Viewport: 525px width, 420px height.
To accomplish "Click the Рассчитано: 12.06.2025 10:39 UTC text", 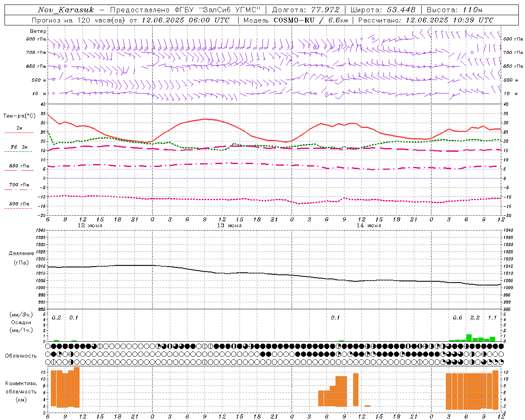I will click(x=426, y=20).
